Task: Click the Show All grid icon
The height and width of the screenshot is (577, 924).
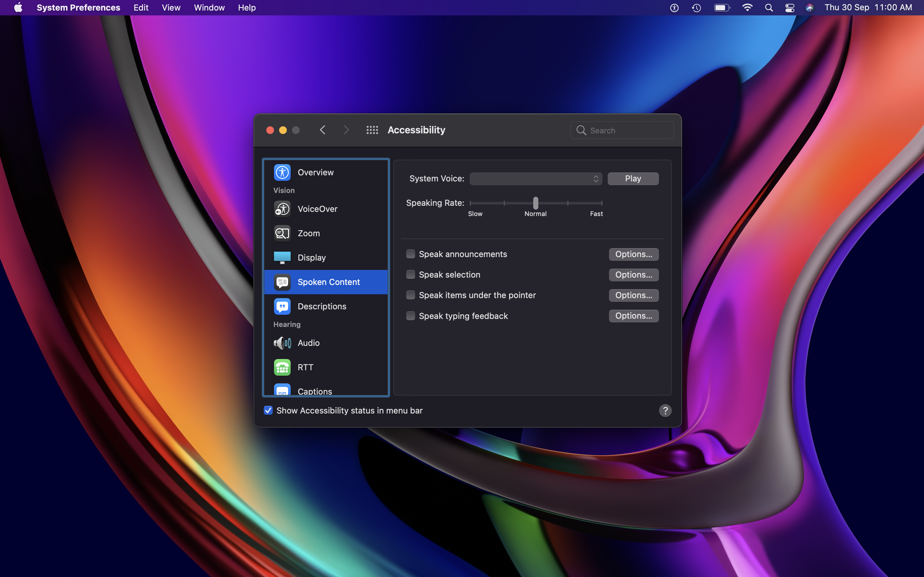Action: pos(372,130)
